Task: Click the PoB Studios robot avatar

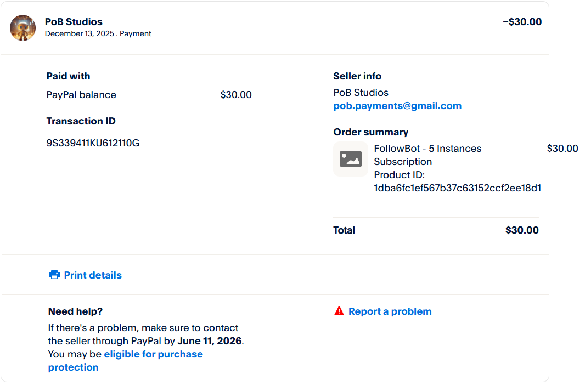Action: click(23, 27)
